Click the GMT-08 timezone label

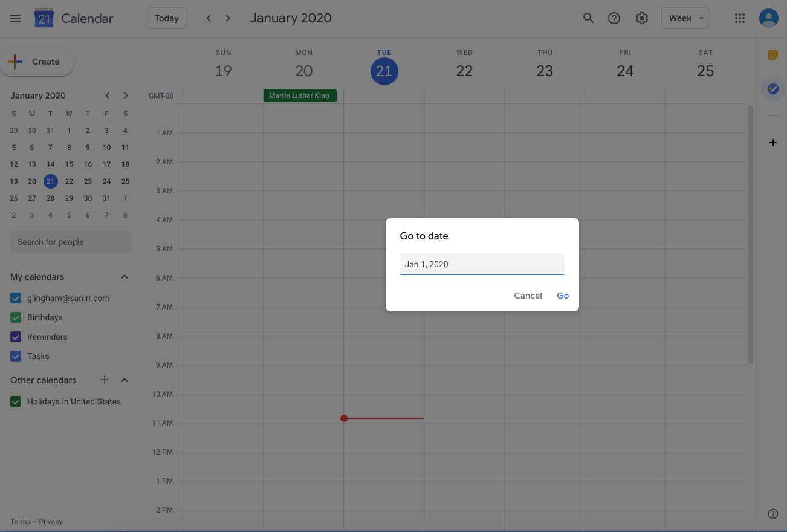pyautogui.click(x=161, y=96)
